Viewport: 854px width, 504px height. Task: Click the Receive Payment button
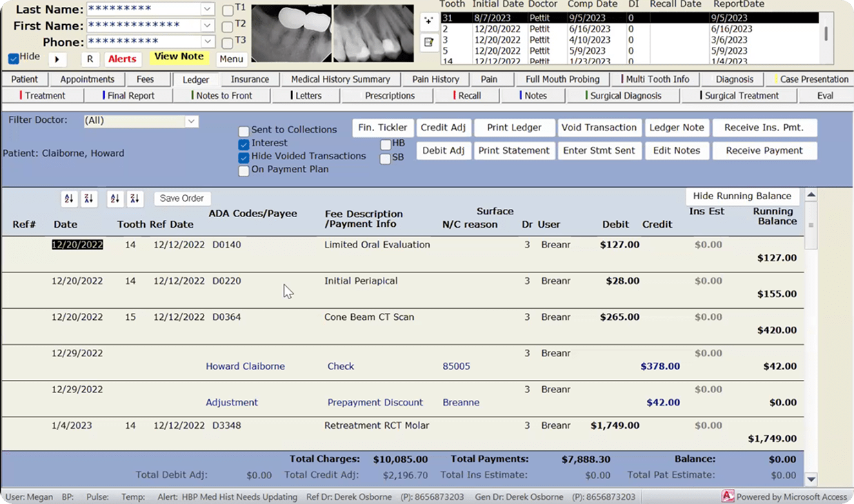point(764,151)
